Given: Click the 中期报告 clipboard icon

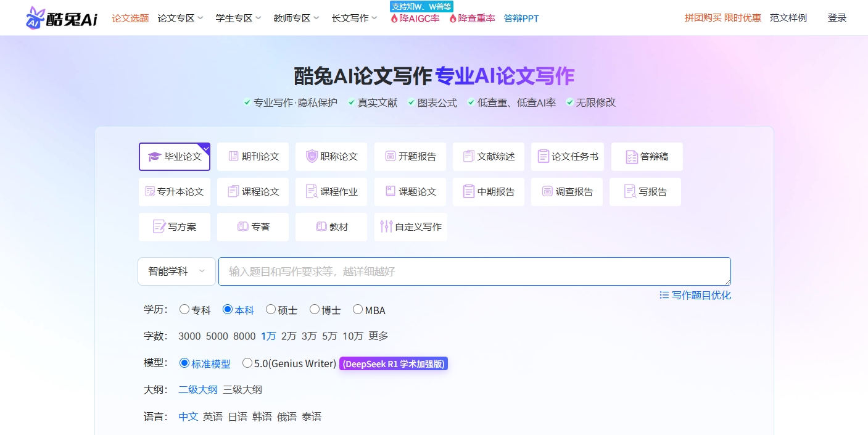Looking at the screenshot, I should point(469,191).
